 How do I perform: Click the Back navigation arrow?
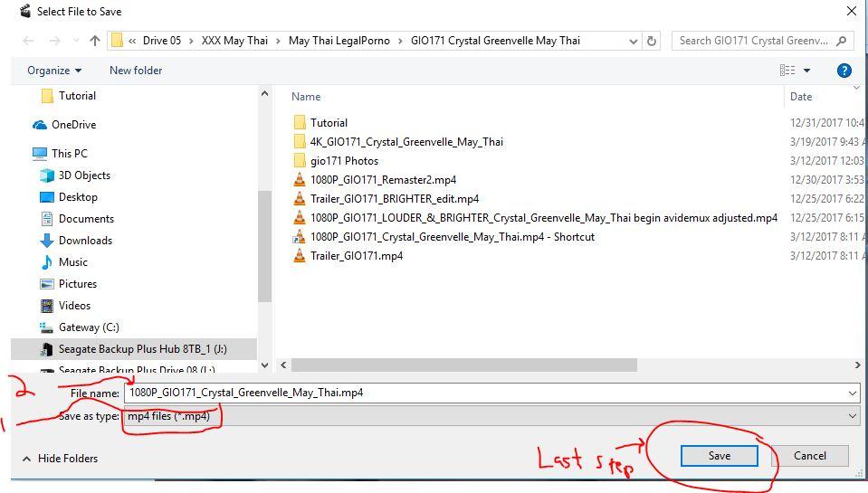point(28,41)
